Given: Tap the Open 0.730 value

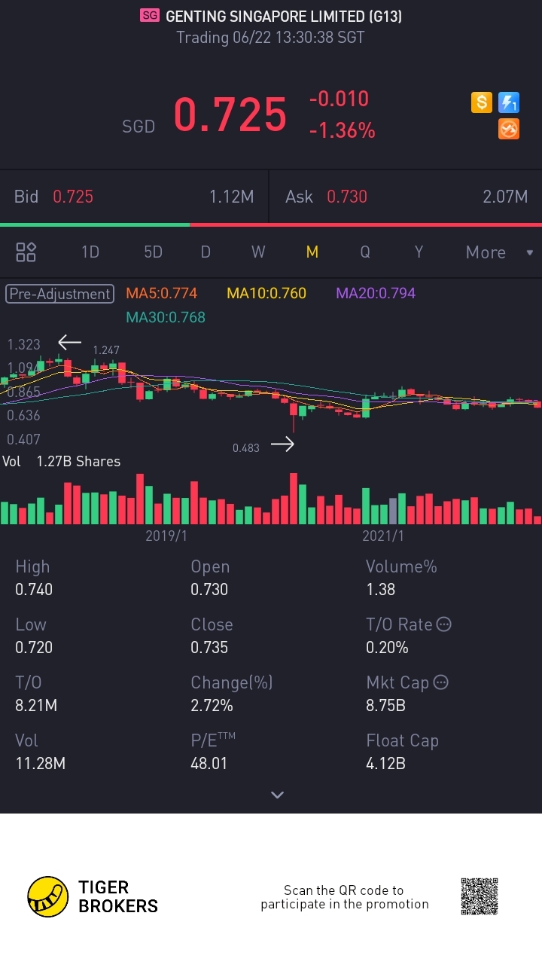Looking at the screenshot, I should point(209,589).
